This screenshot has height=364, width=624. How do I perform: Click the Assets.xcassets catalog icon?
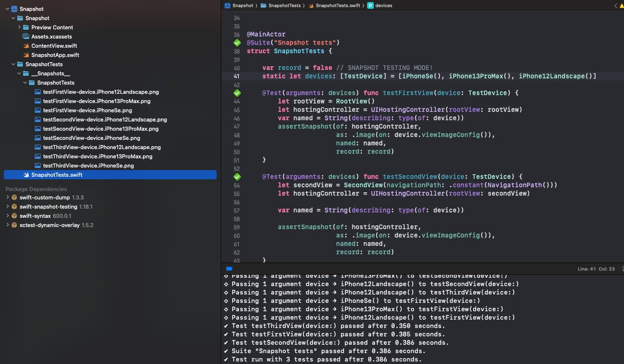click(26, 36)
